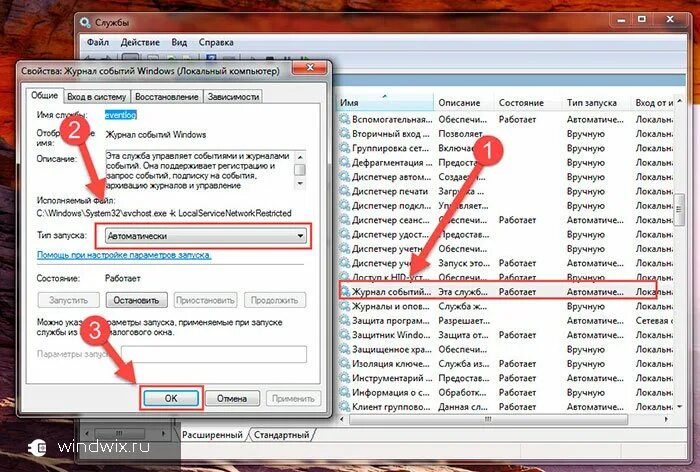The width and height of the screenshot is (700, 472).
Task: Click the Отмена button
Action: [232, 398]
